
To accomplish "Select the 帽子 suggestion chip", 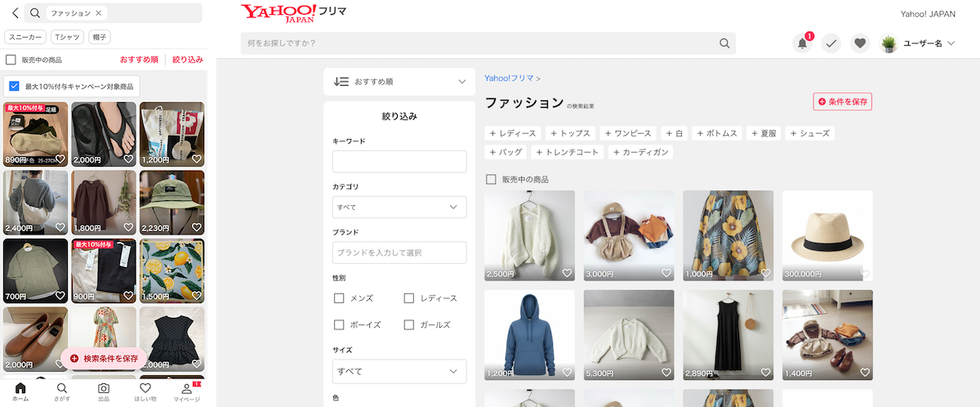I will click(100, 38).
